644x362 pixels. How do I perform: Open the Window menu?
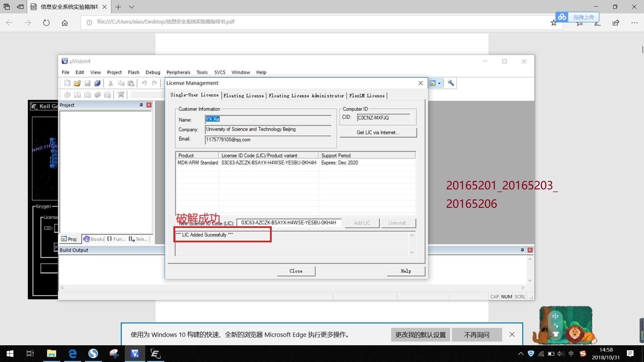(241, 72)
